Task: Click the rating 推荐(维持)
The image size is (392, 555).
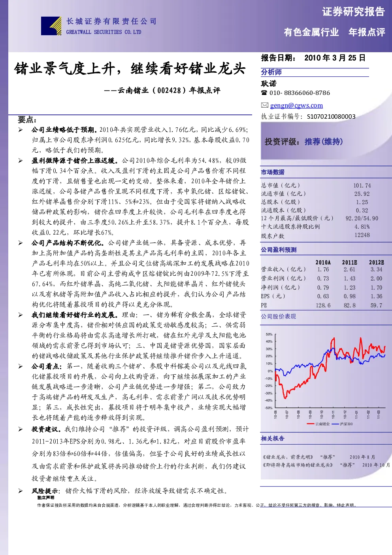Action: [324, 142]
